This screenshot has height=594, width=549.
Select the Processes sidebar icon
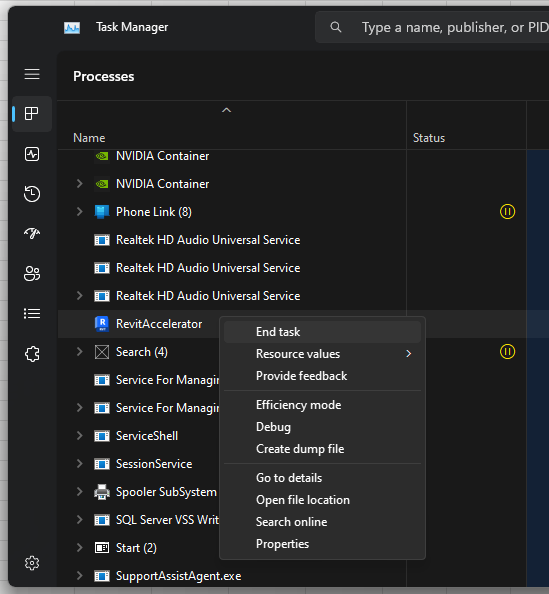click(32, 114)
